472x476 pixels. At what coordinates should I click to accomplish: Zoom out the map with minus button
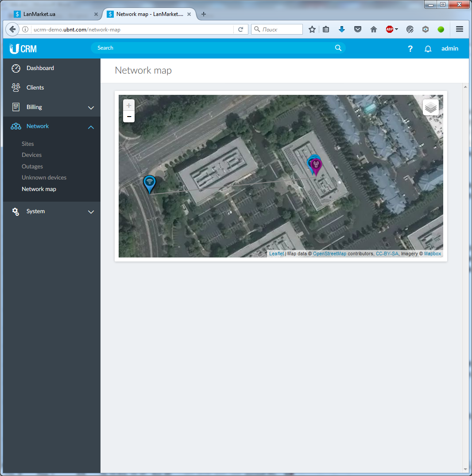[x=129, y=117]
